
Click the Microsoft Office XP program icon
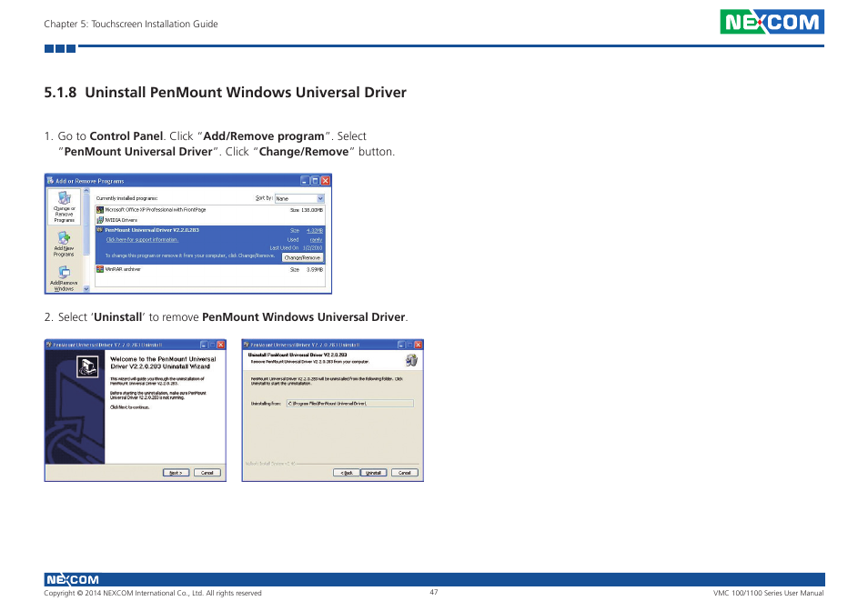click(x=100, y=210)
